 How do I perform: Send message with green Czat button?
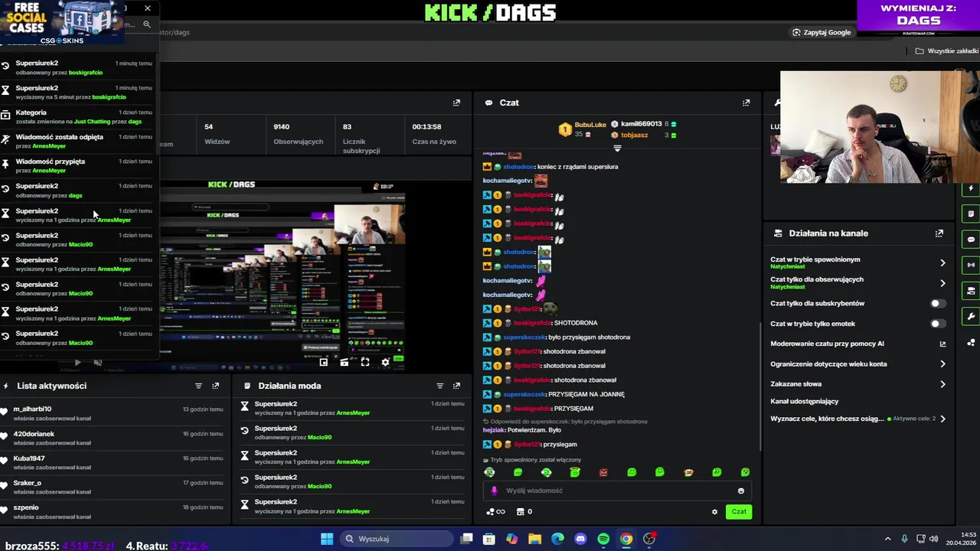tap(739, 512)
